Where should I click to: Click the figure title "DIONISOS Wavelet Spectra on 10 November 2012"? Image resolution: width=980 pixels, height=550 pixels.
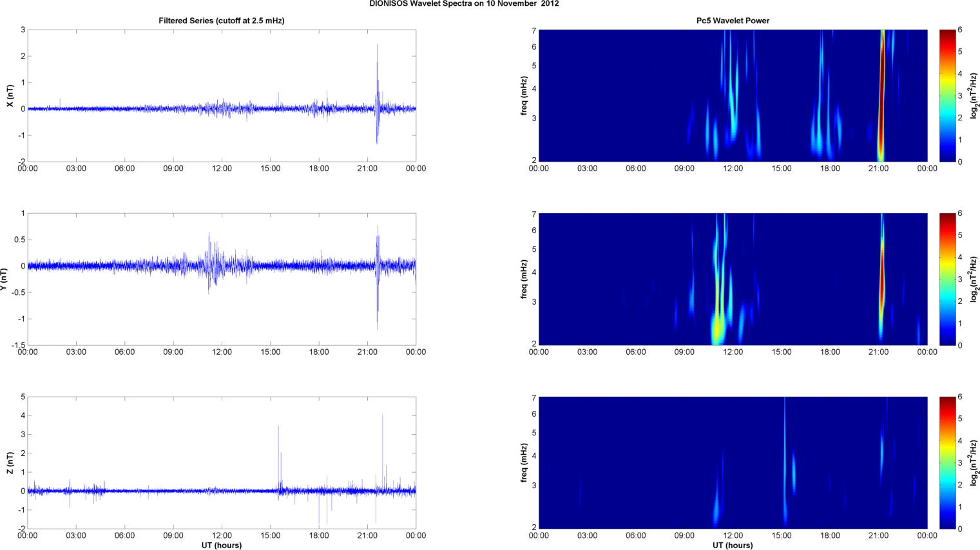click(x=464, y=4)
